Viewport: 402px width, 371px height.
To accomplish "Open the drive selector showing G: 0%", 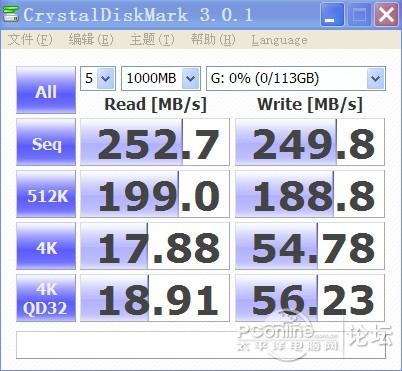I will [x=296, y=79].
